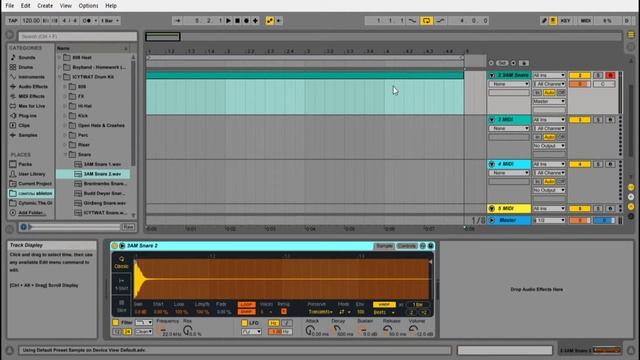Fold the 3 MIDI track

pyautogui.click(x=492, y=120)
